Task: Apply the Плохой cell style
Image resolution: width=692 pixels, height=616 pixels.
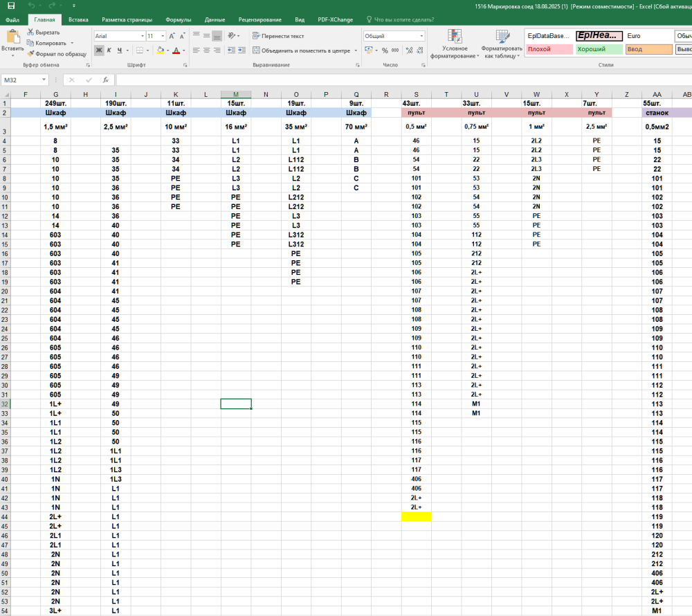Action: tap(549, 49)
